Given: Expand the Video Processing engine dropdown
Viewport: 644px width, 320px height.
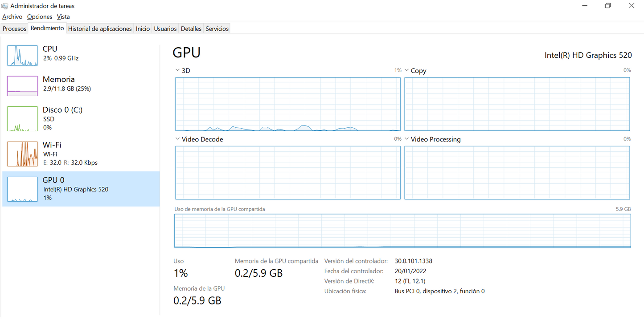Looking at the screenshot, I should tap(407, 139).
